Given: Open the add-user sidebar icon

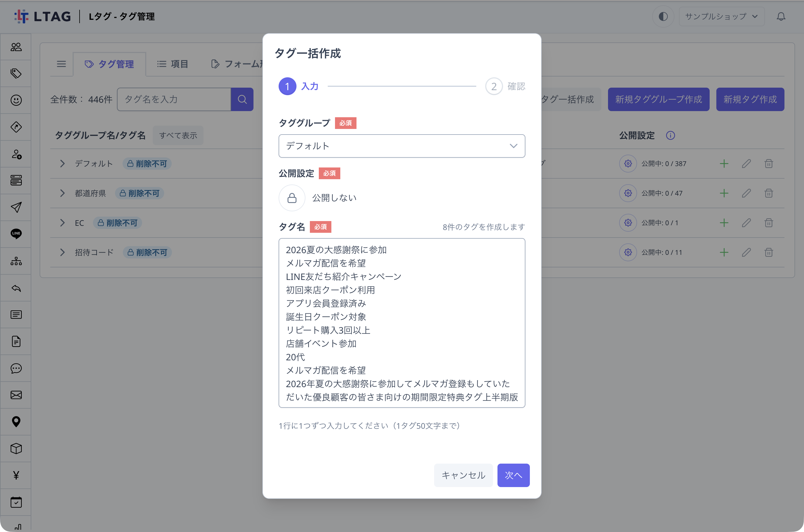Looking at the screenshot, I should point(16,154).
